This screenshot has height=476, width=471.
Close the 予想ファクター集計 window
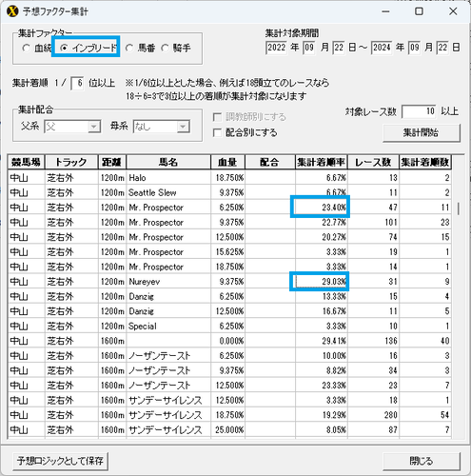click(x=453, y=11)
